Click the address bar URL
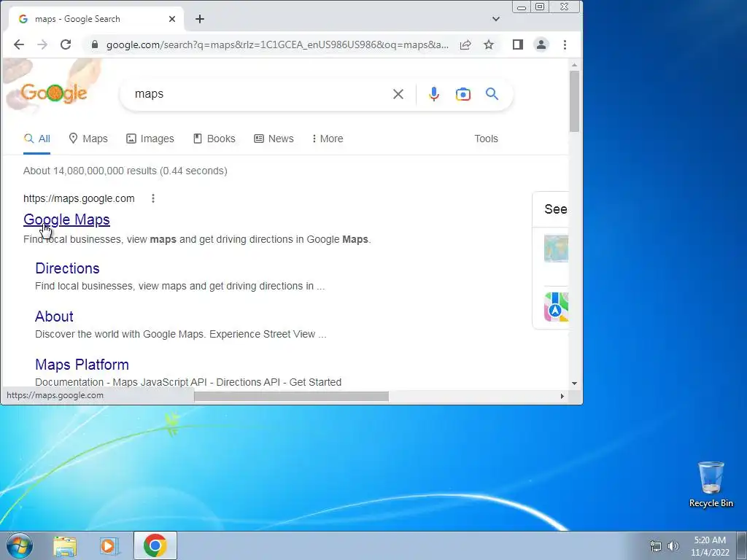This screenshot has width=747, height=560. pyautogui.click(x=277, y=44)
